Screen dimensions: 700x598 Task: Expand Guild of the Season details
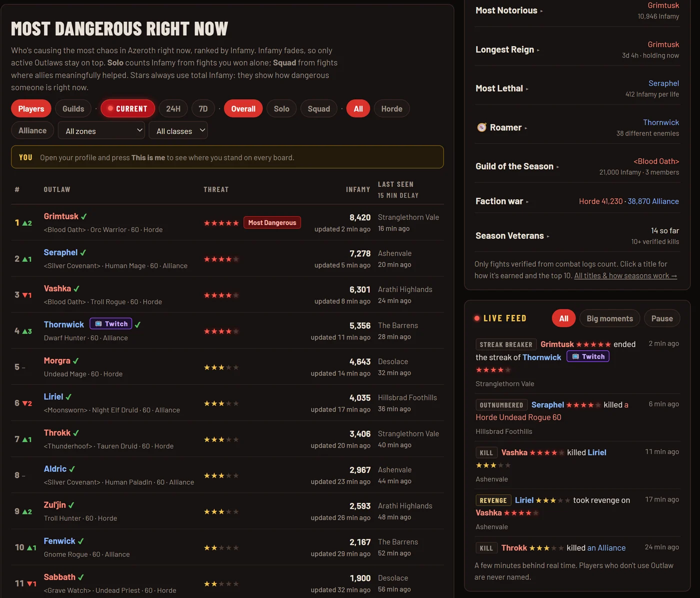(517, 166)
